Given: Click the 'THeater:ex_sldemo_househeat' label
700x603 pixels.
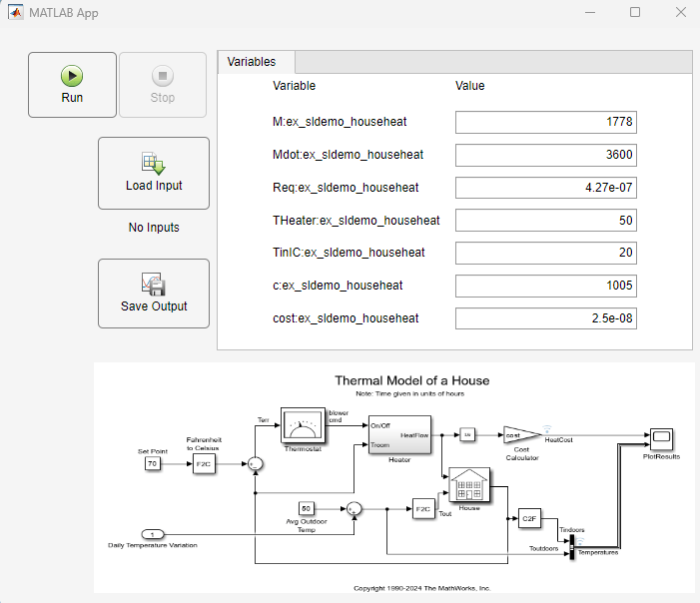Looking at the screenshot, I should (x=356, y=221).
